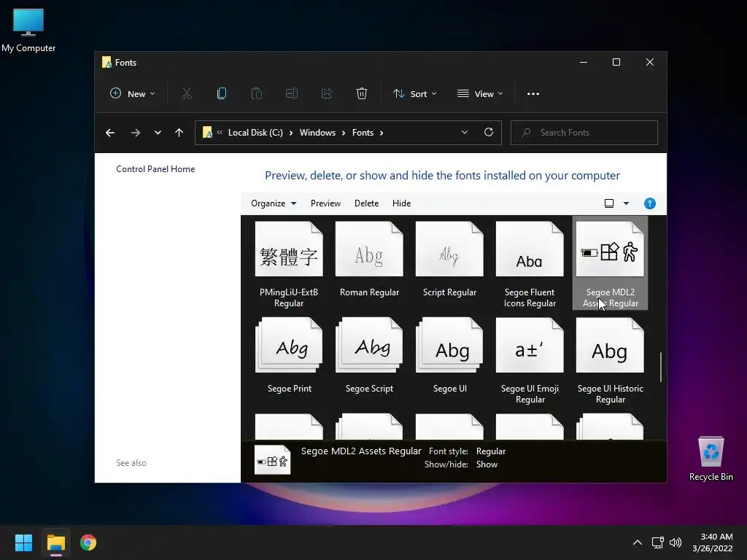Select the Segoe Print font family
The width and height of the screenshot is (747, 560).
coord(289,356)
